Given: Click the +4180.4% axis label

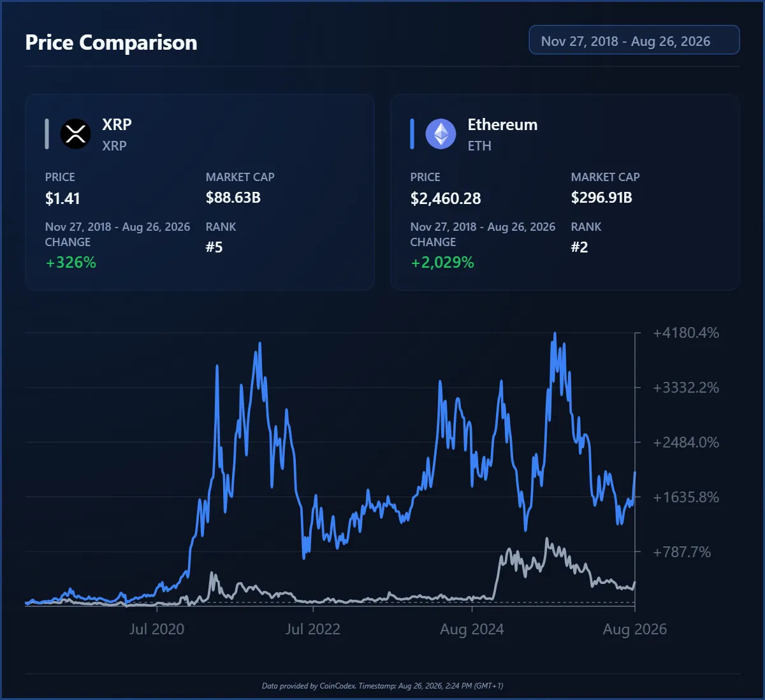Looking at the screenshot, I should coord(686,333).
